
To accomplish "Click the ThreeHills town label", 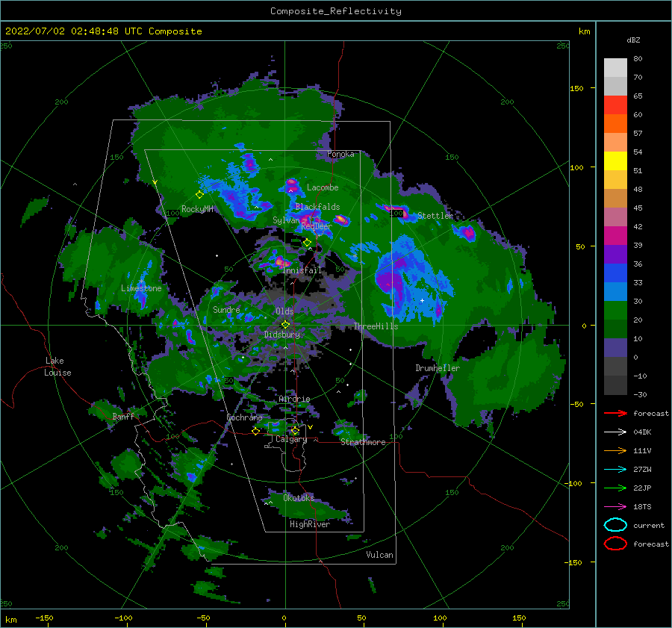I will (376, 326).
